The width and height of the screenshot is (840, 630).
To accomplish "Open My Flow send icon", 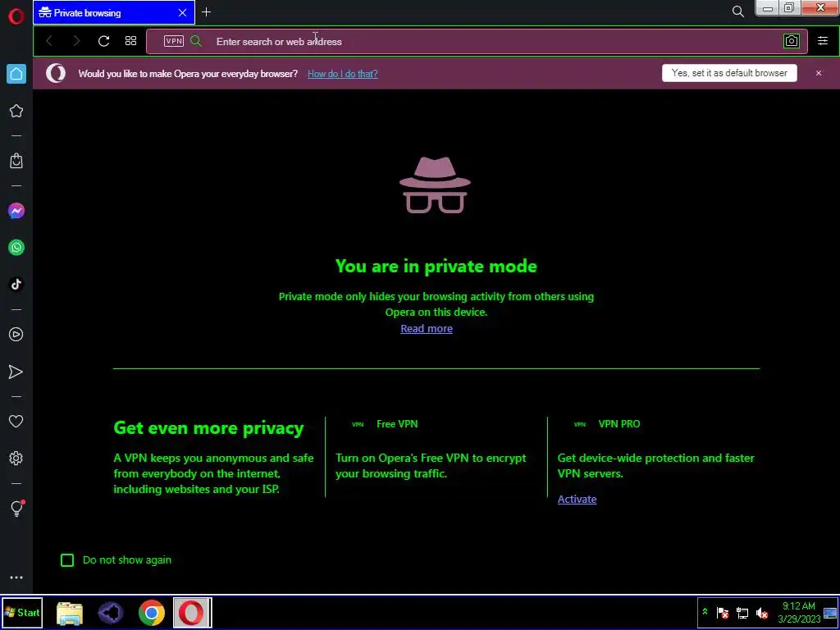I will click(16, 372).
